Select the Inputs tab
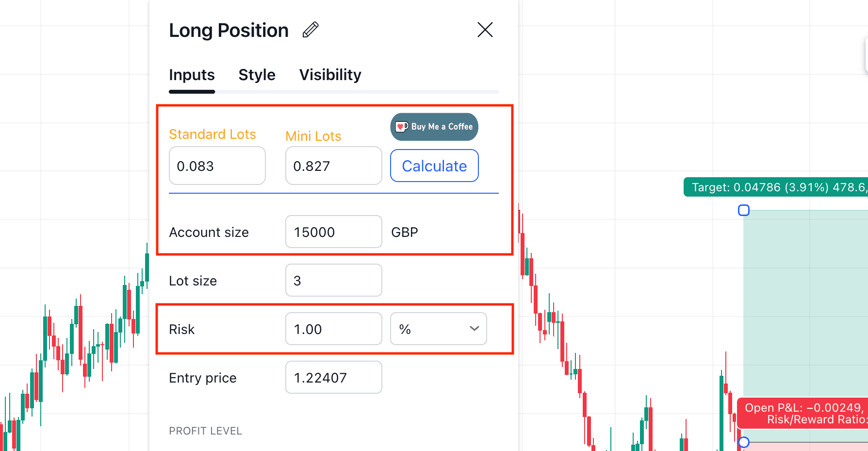 (x=192, y=75)
